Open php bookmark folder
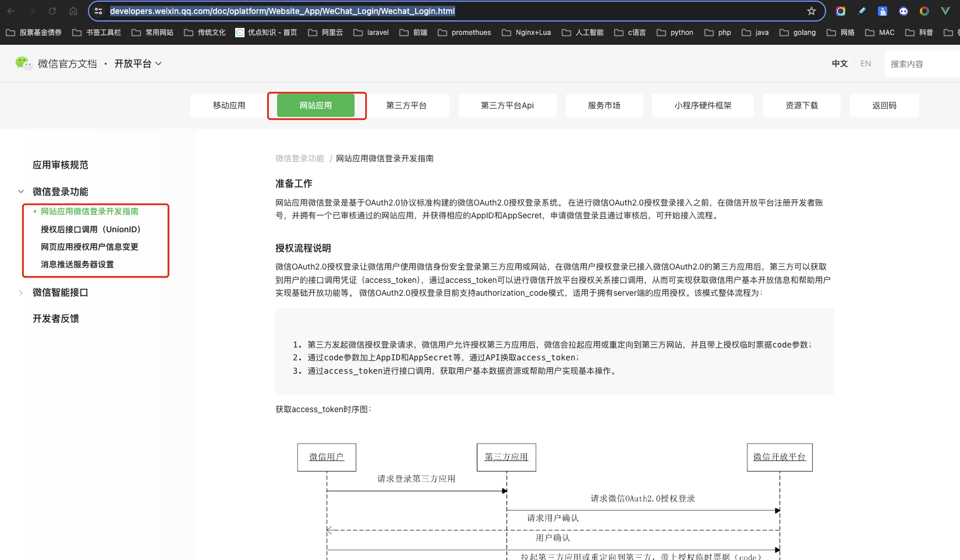 [718, 33]
